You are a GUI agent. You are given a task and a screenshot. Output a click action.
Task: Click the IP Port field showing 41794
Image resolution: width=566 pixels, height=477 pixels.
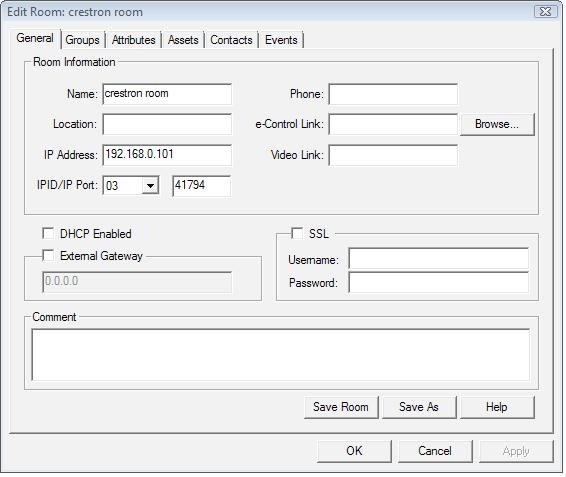201,186
